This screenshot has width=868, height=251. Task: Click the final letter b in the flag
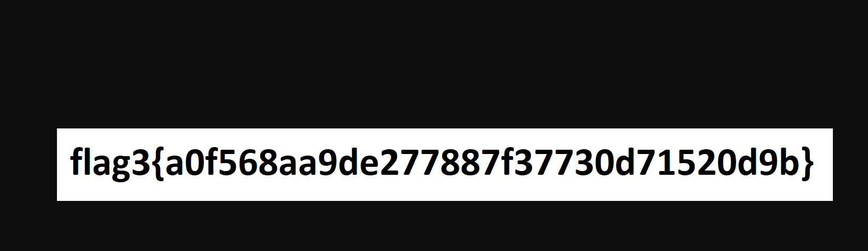[788, 163]
